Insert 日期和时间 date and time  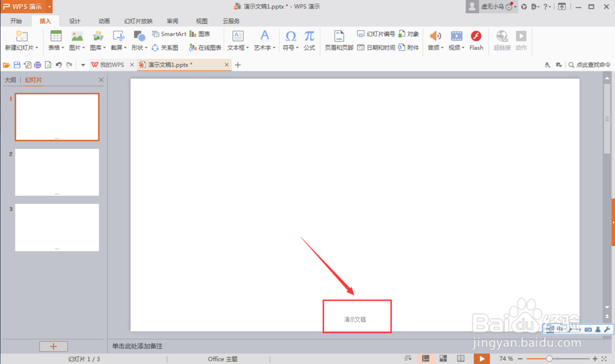pyautogui.click(x=376, y=47)
